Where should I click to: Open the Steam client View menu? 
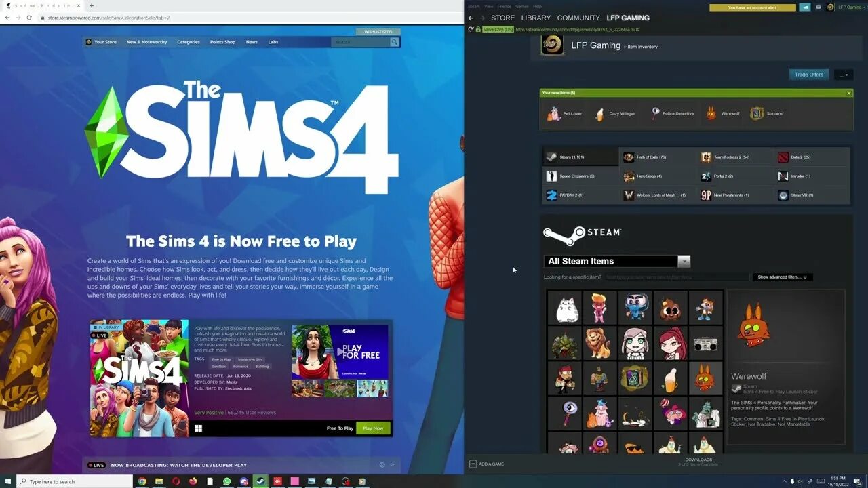tap(488, 7)
